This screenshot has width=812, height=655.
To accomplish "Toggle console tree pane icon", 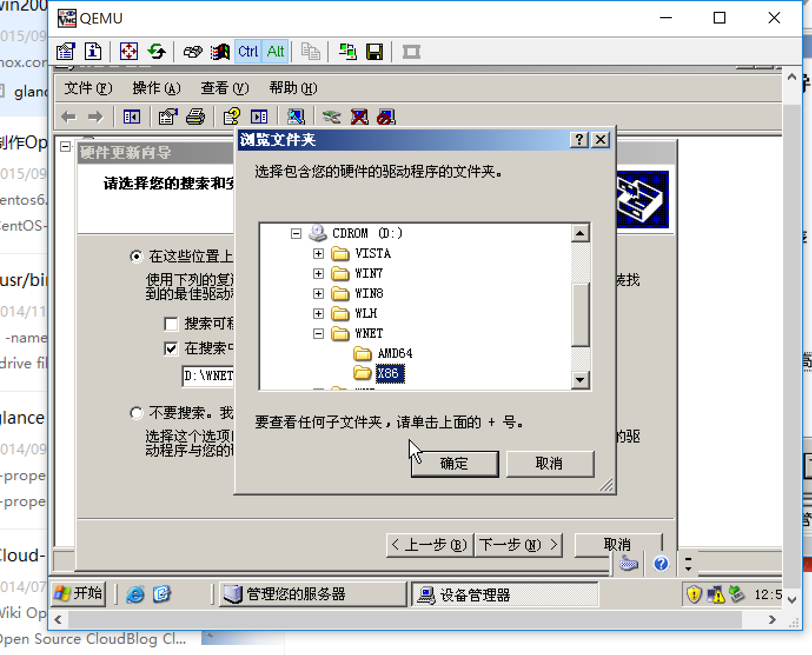I will 132,117.
